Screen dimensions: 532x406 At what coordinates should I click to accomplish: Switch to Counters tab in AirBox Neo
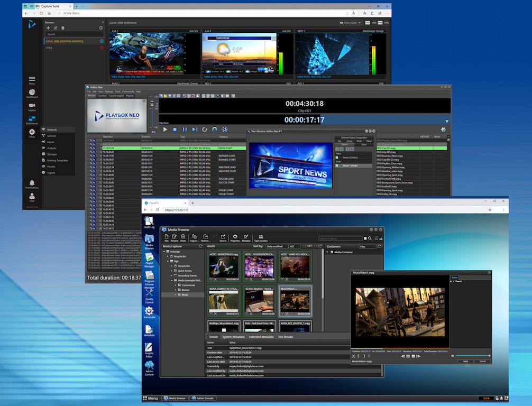[102, 96]
